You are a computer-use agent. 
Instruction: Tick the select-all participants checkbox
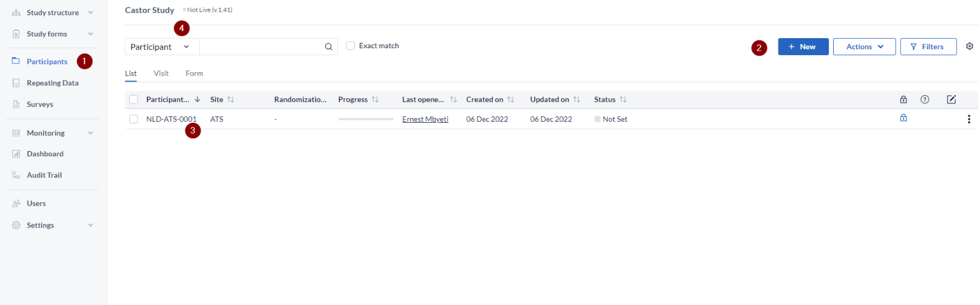[133, 100]
